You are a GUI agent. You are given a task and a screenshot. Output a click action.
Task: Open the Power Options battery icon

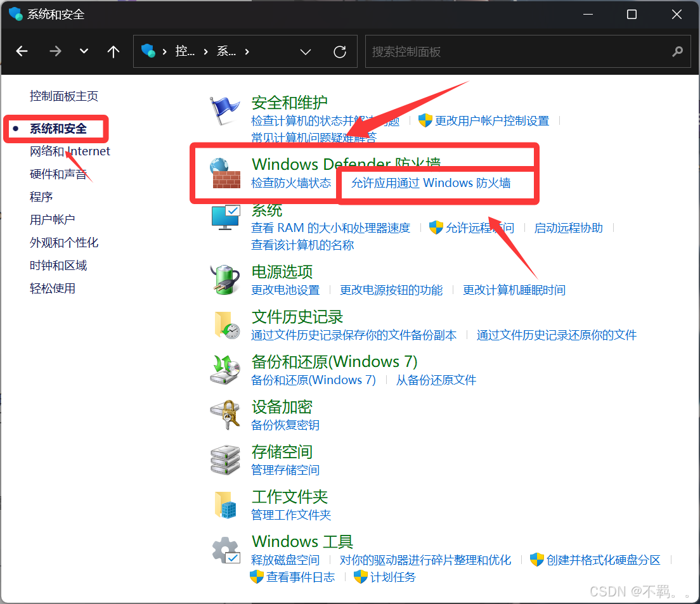[x=225, y=280]
